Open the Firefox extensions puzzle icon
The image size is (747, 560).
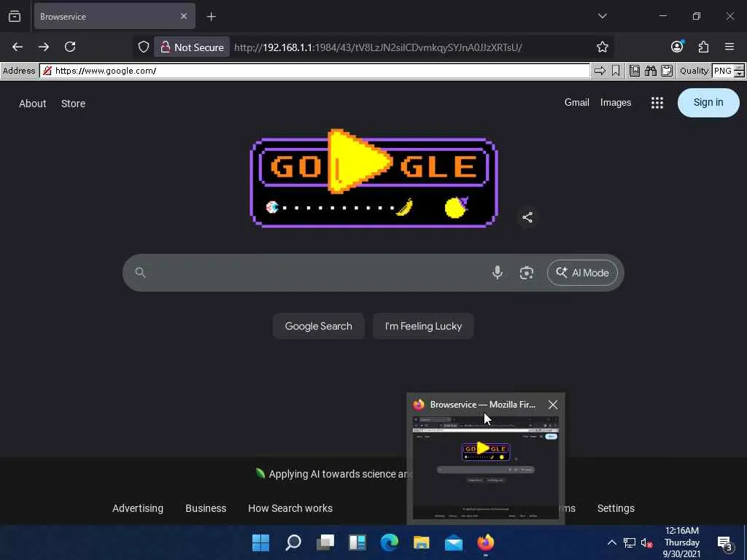click(703, 47)
